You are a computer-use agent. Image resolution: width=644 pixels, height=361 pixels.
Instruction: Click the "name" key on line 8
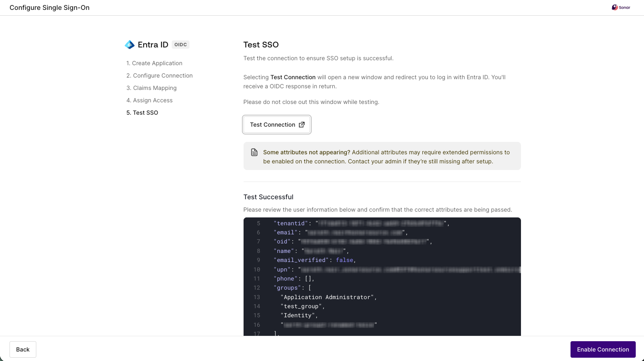point(284,251)
